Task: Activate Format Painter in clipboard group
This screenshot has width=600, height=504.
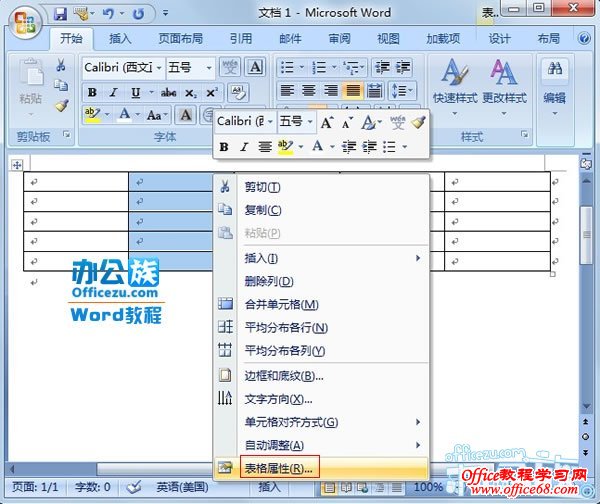Action: click(62, 105)
